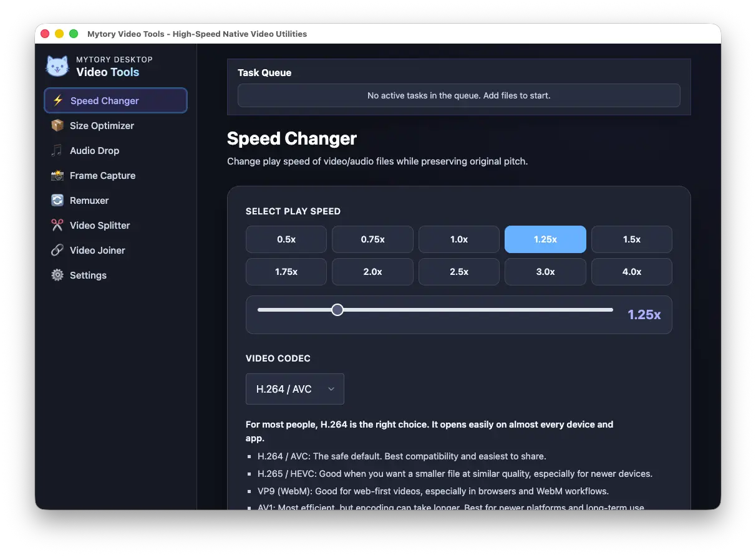Click the 'H.264 / AVC: The safe default' line

[x=402, y=456]
